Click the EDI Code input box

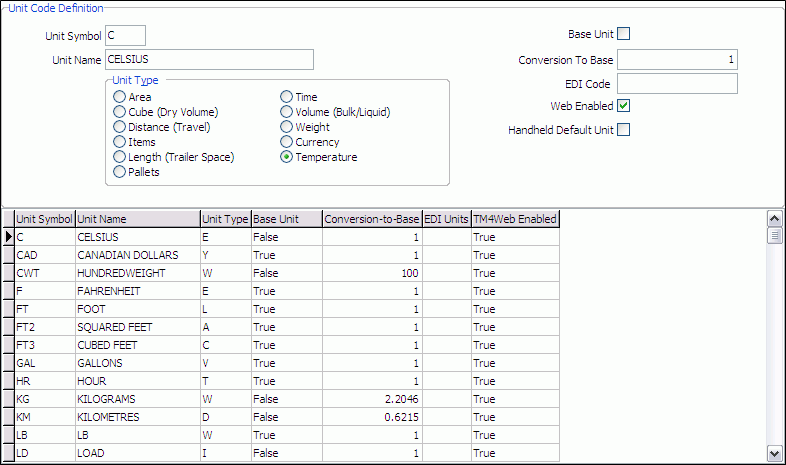point(677,83)
